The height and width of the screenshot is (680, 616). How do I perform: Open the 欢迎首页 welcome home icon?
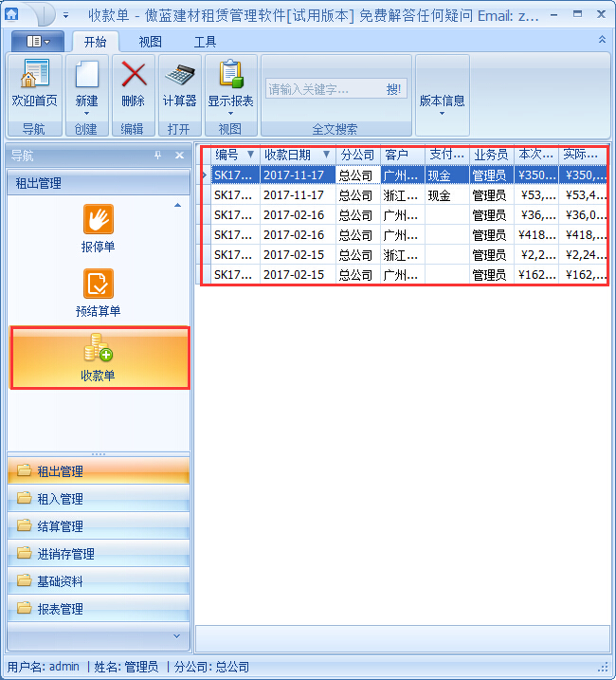pyautogui.click(x=35, y=74)
